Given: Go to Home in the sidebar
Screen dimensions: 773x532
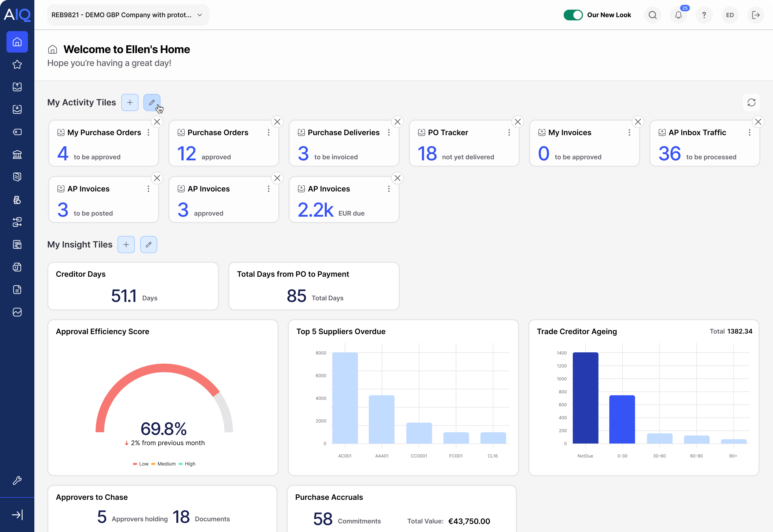Looking at the screenshot, I should pyautogui.click(x=17, y=42).
